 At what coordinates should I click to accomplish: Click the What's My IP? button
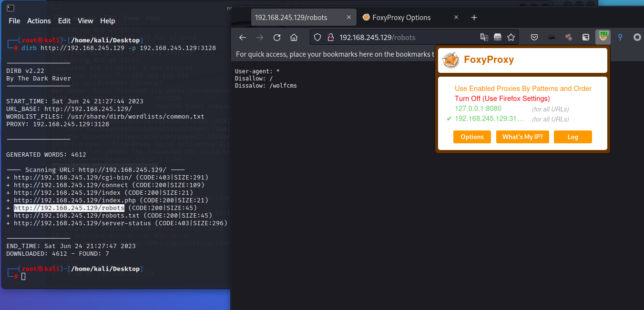pyautogui.click(x=522, y=137)
